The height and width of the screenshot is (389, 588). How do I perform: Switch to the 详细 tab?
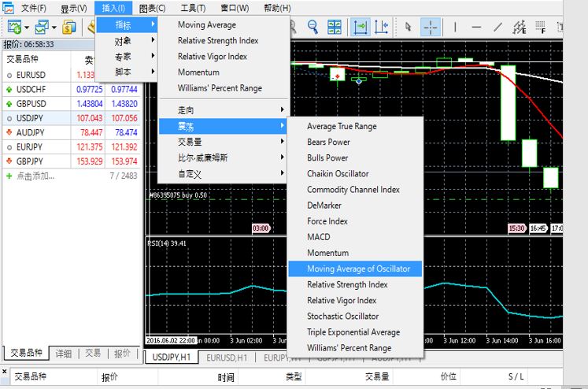point(64,354)
